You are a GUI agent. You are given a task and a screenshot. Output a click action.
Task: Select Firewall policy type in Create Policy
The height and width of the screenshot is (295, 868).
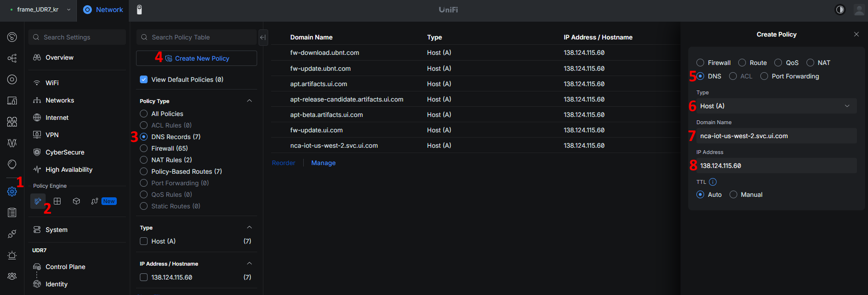700,63
